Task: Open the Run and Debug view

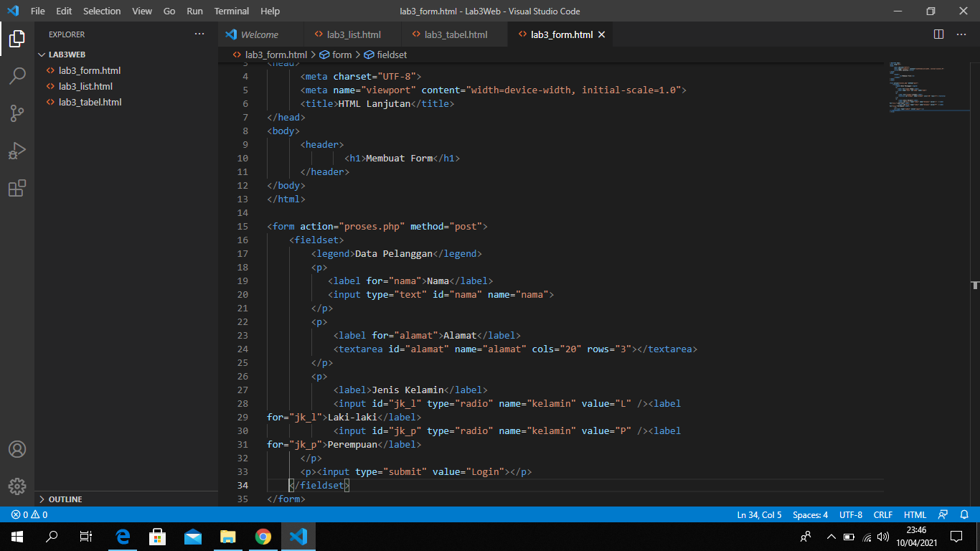Action: (x=17, y=151)
